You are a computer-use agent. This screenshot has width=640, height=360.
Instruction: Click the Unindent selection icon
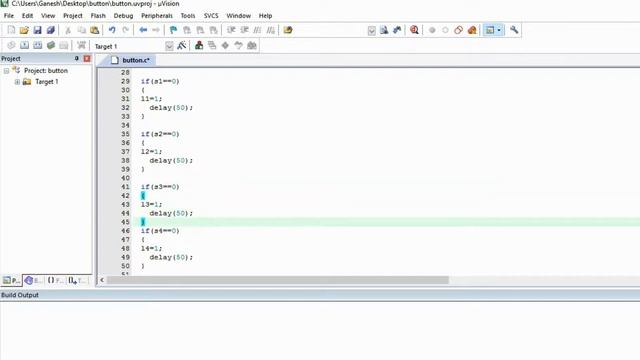244,30
